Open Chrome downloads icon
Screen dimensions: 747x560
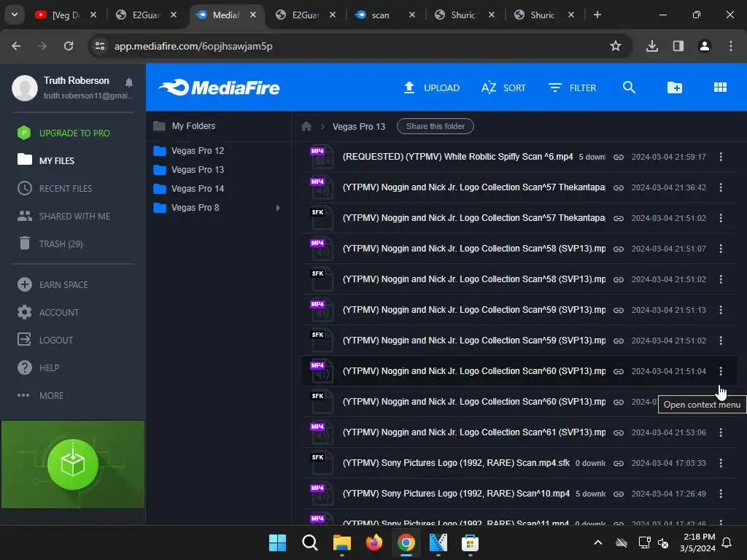pyautogui.click(x=652, y=46)
